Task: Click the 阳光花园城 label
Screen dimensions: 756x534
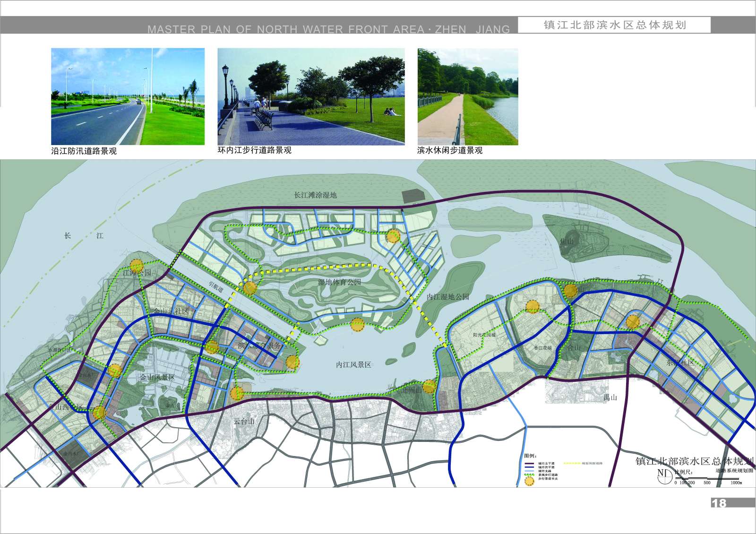Action: pos(484,335)
